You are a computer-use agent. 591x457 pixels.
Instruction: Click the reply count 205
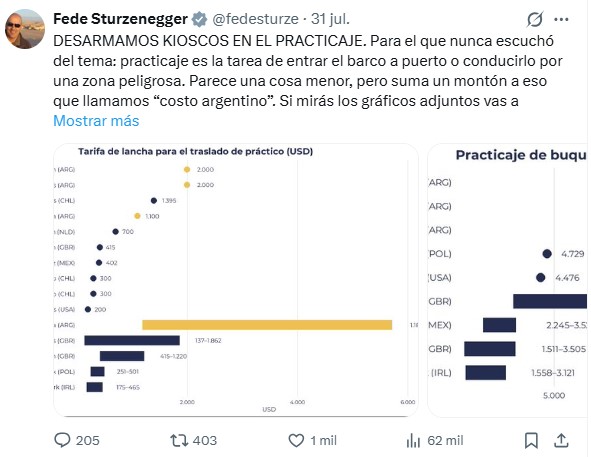pyautogui.click(x=87, y=440)
